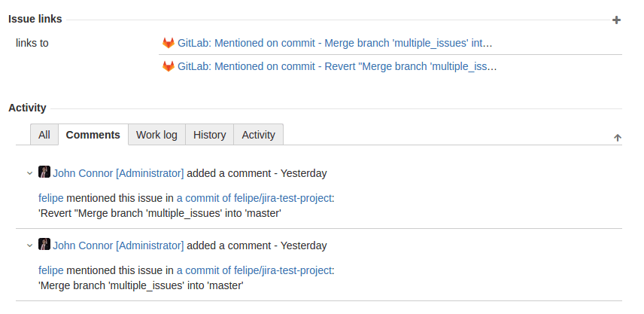Click the felipe user link in the bottom comment
Screen dimensions: 644x314
[x=51, y=270]
